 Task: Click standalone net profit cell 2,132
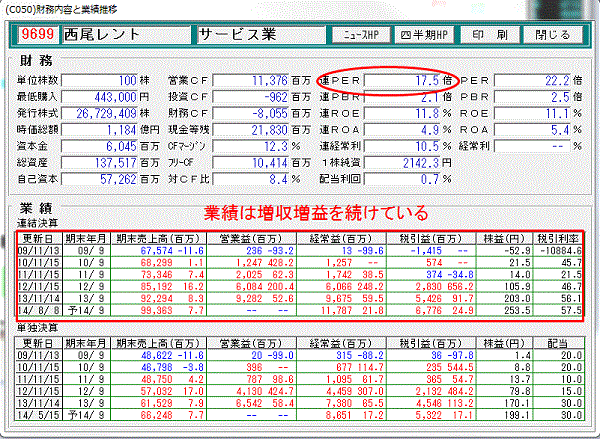[429, 391]
